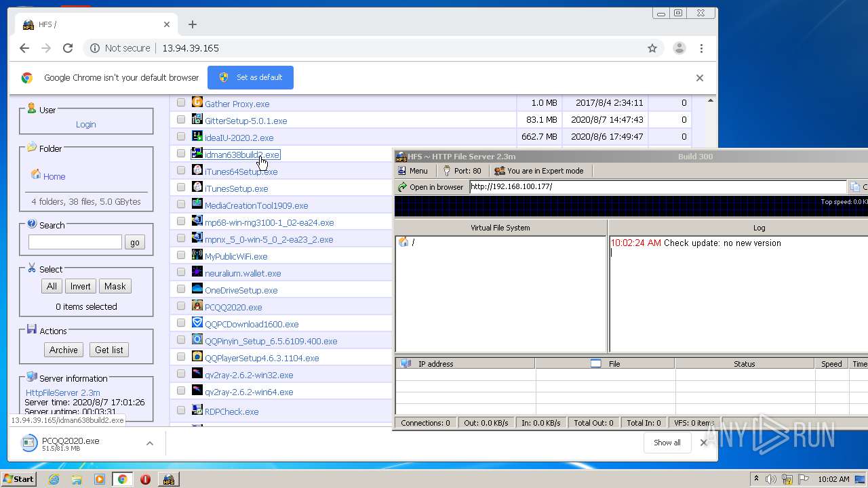Click the iTunes64Setup.exe file icon
This screenshot has height=488, width=868.
(197, 170)
